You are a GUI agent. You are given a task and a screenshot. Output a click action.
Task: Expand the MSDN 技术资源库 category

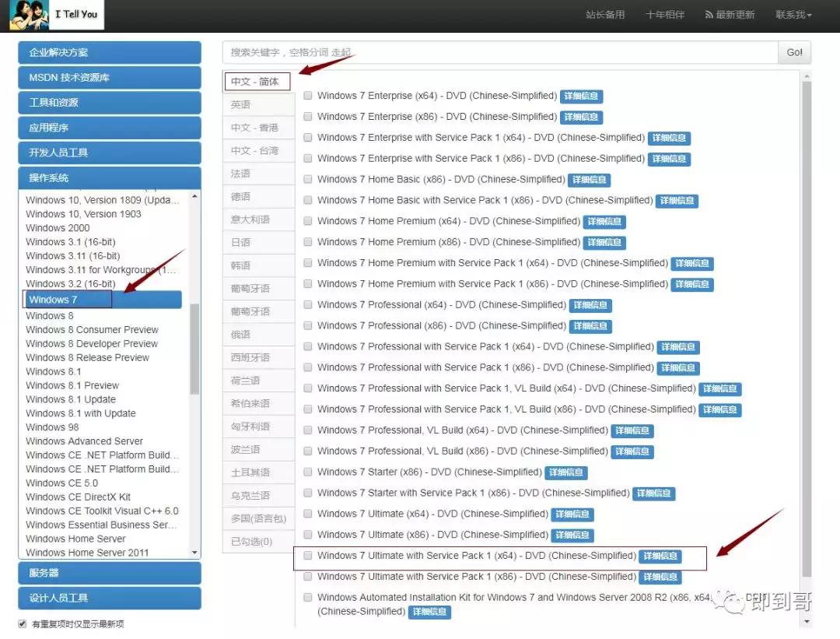[110, 78]
